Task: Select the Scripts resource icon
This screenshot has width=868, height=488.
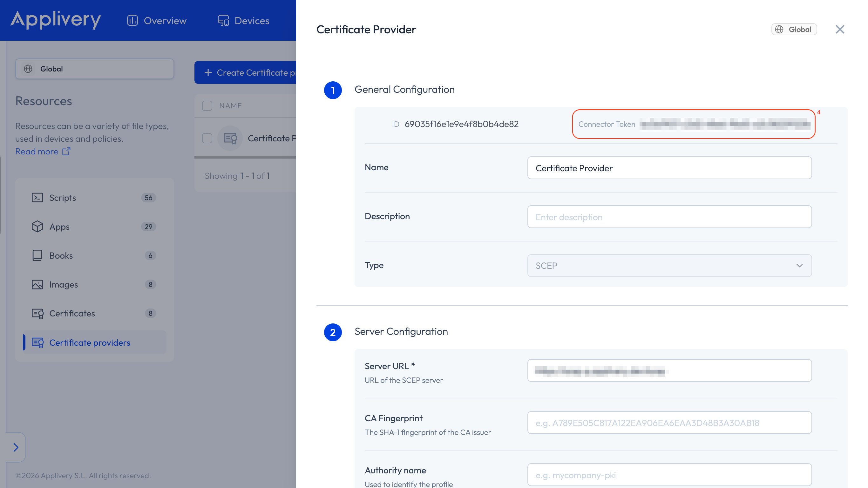Action: pyautogui.click(x=37, y=198)
